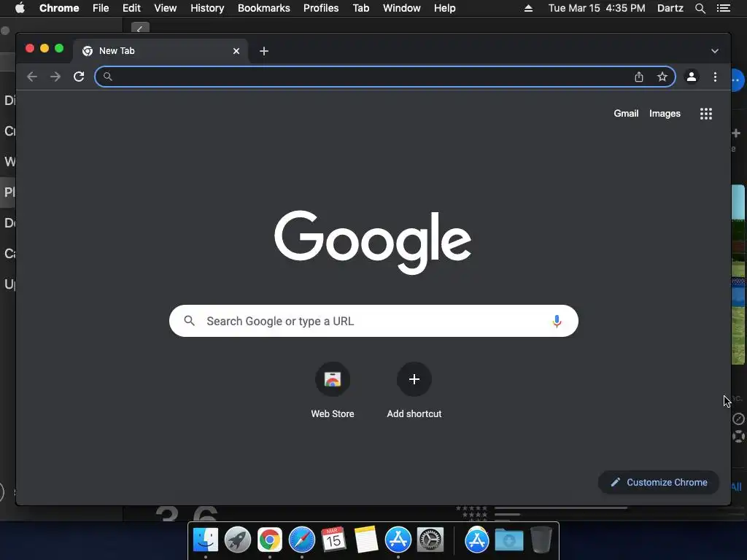The width and height of the screenshot is (747, 560).
Task: Open the History menu
Action: pos(207,8)
